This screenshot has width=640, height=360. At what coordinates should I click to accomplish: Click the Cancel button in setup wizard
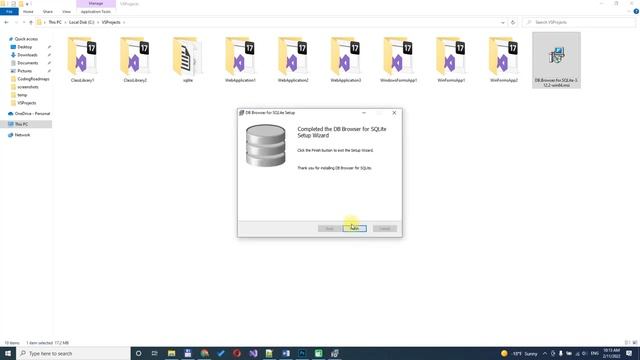(384, 229)
